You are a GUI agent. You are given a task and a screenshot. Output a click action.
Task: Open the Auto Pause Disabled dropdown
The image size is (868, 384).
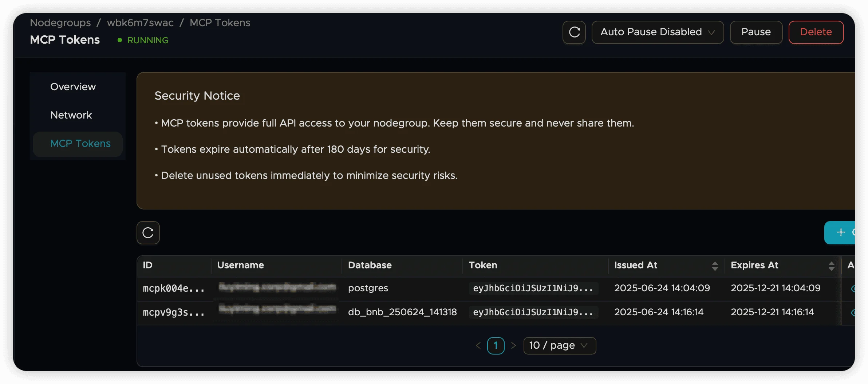point(657,32)
